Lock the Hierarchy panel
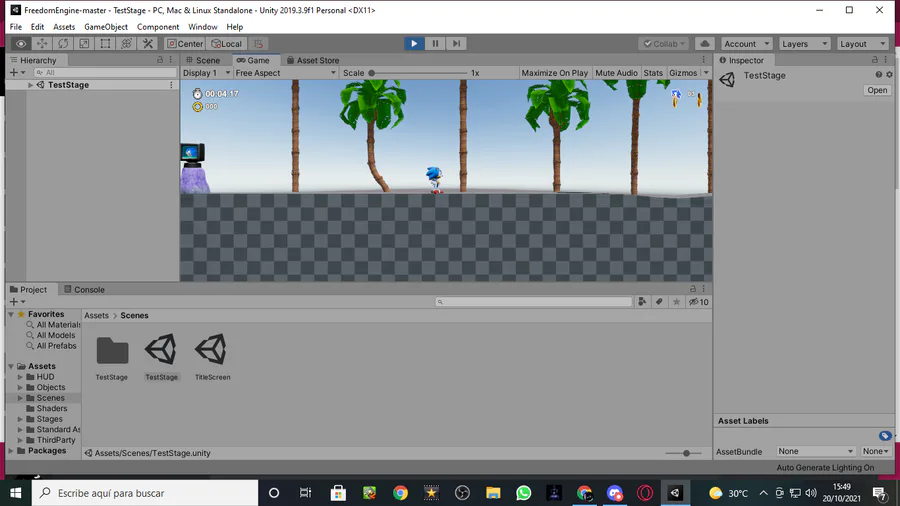 tap(160, 60)
